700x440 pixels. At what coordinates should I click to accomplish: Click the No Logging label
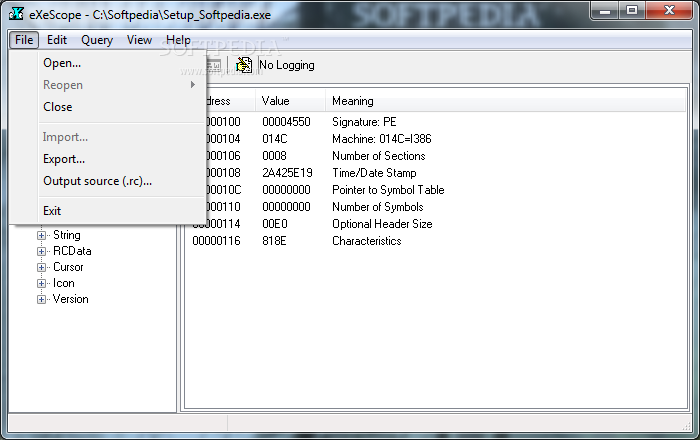pyautogui.click(x=287, y=65)
